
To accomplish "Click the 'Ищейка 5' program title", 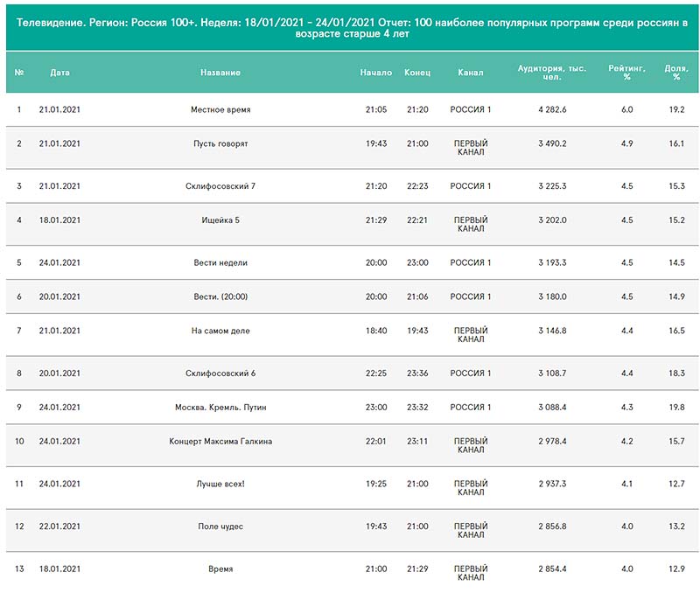I will pos(220,220).
